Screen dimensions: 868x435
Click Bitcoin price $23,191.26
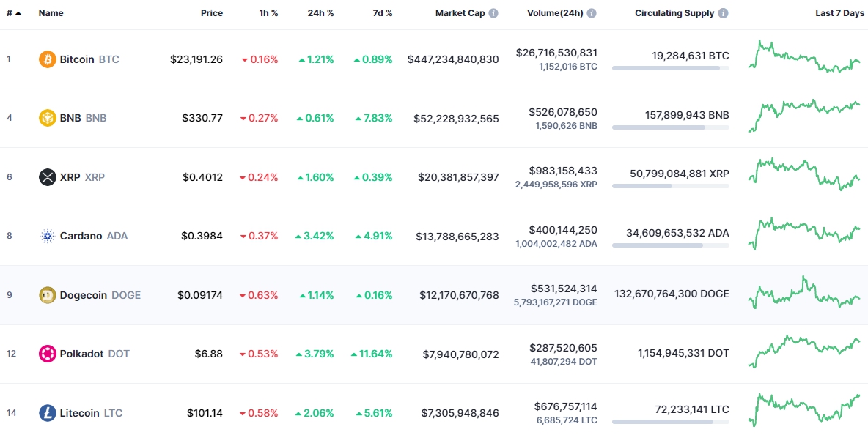tap(196, 59)
